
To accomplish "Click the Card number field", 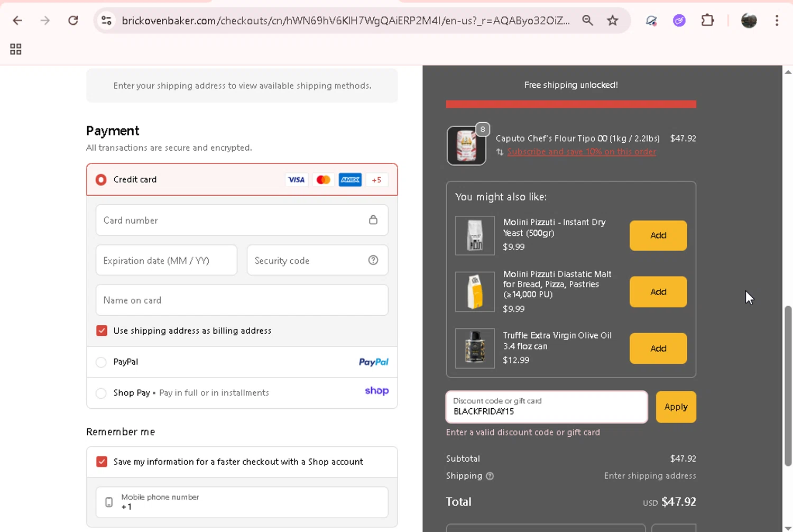I will click(x=242, y=220).
